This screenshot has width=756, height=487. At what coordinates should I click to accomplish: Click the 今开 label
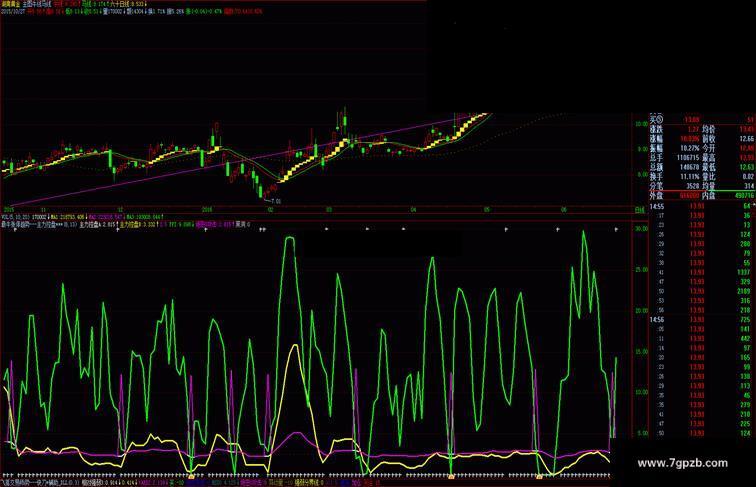[x=709, y=148]
